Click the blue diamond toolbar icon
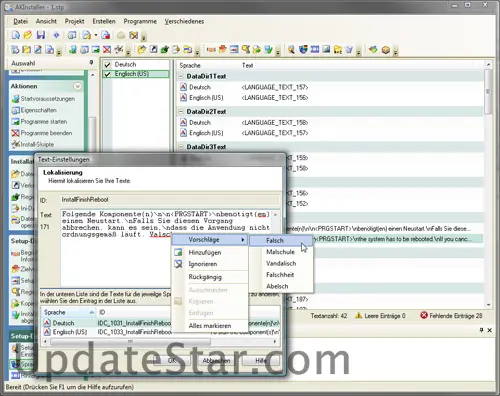This screenshot has width=500, height=396. point(56,35)
